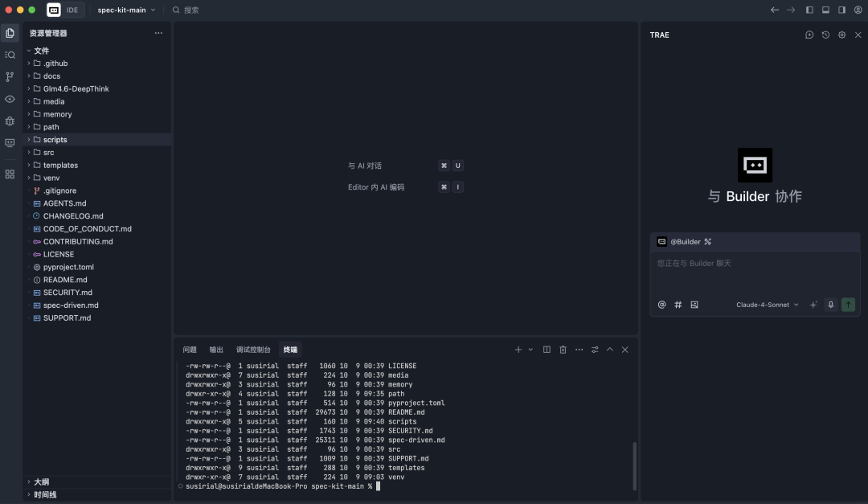Click the microphone icon in the chat panel
Viewport: 868px width, 504px height.
point(830,305)
